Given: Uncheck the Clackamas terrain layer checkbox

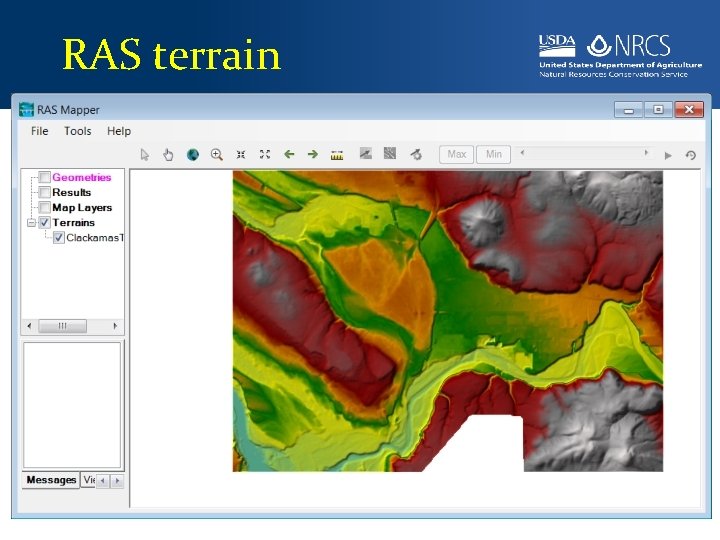Looking at the screenshot, I should coord(58,238).
